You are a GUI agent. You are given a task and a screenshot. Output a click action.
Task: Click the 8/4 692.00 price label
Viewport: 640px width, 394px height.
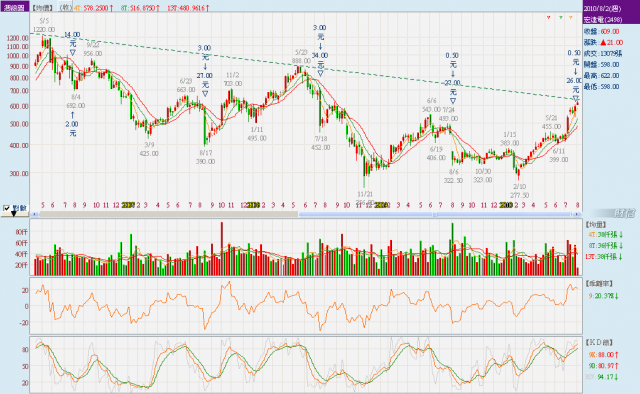pos(76,101)
